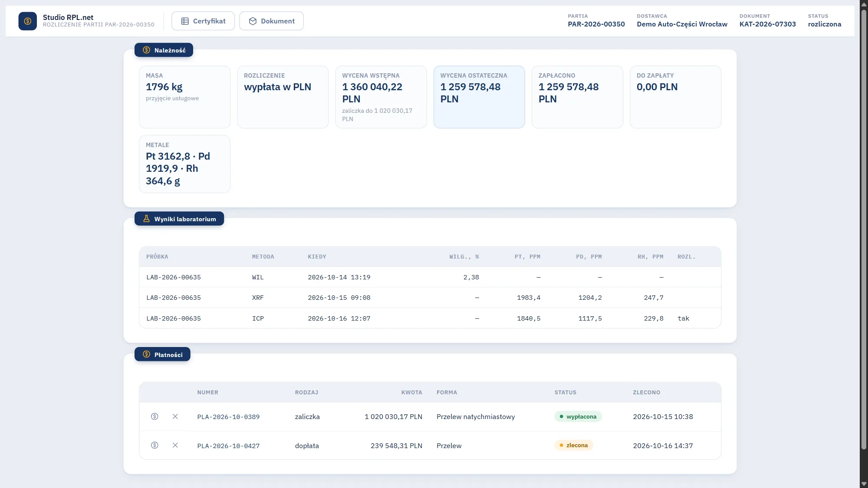Click payment number PLA-2026-10-0389
This screenshot has height=488, width=868.
click(x=228, y=417)
